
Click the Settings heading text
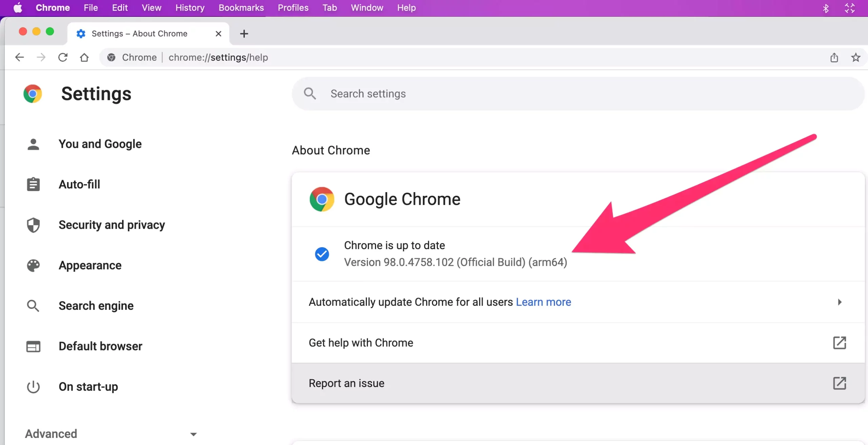[96, 94]
